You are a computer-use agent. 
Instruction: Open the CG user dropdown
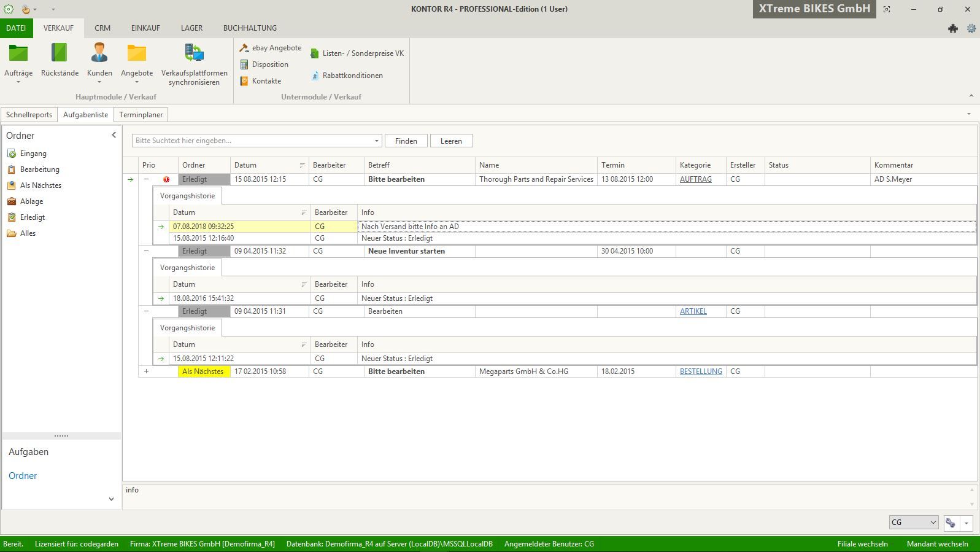(933, 523)
